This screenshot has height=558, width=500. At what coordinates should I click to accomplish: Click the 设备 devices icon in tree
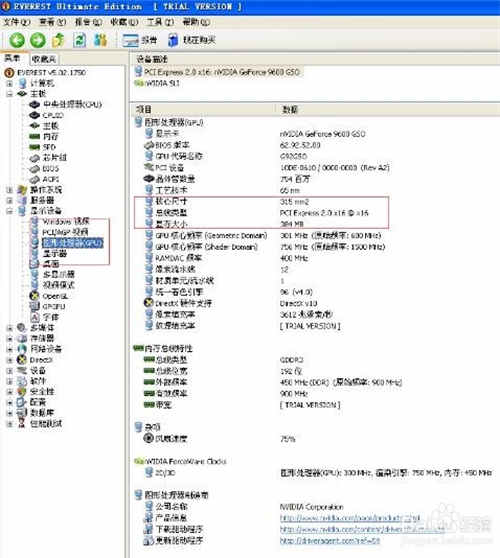click(22, 370)
